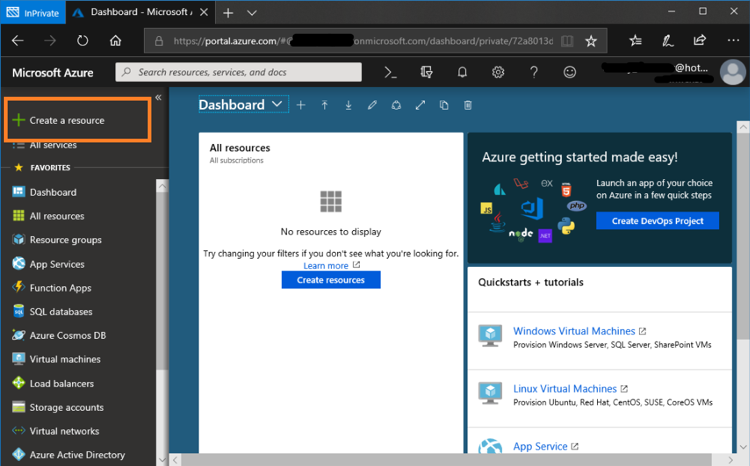Viewport: 750px width, 466px height.
Task: Collapse the sidebar with double chevron
Action: point(158,98)
